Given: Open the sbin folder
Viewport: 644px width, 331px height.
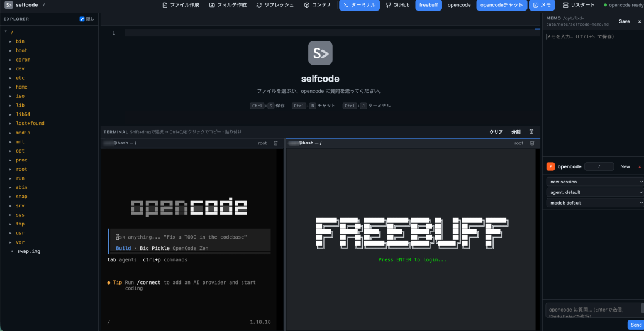Looking at the screenshot, I should pos(21,187).
